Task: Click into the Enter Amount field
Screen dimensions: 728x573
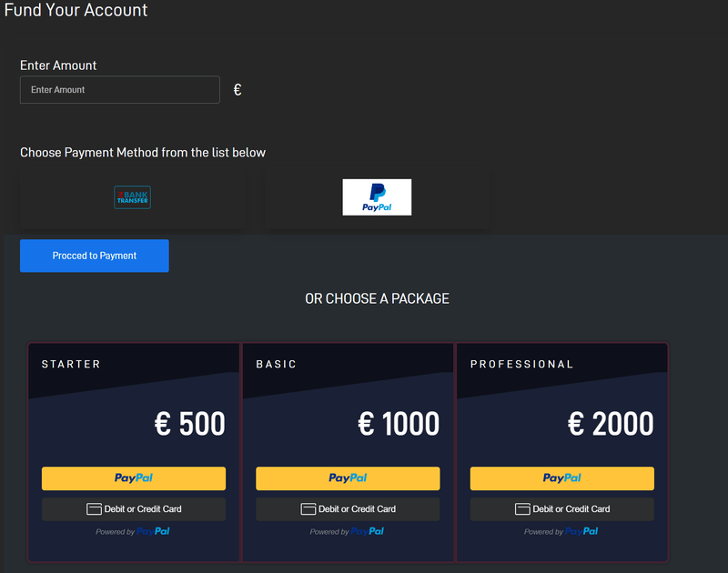Action: coord(120,89)
